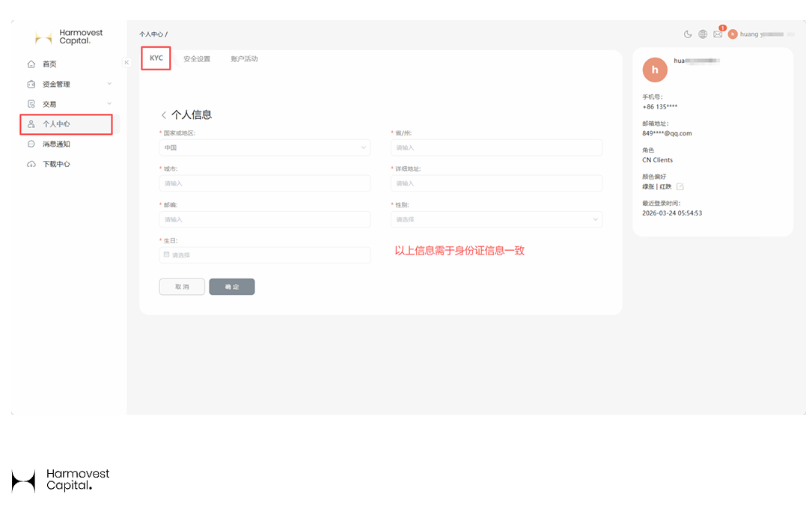Click the 'CN Clients' role text
This screenshot has height=509, width=812.
pyautogui.click(x=658, y=160)
